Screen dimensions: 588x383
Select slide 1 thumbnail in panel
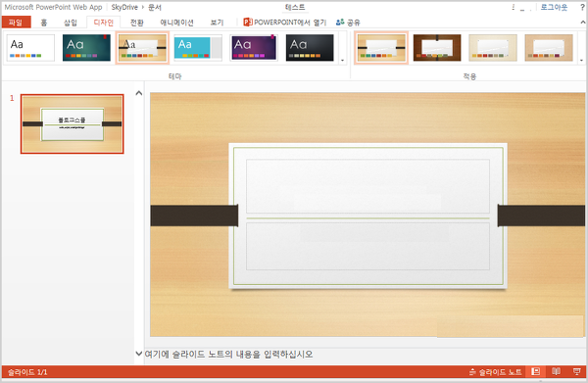(x=72, y=123)
